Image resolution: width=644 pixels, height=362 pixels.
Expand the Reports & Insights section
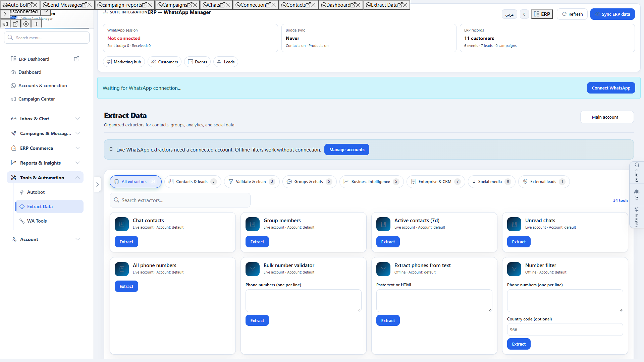click(45, 163)
